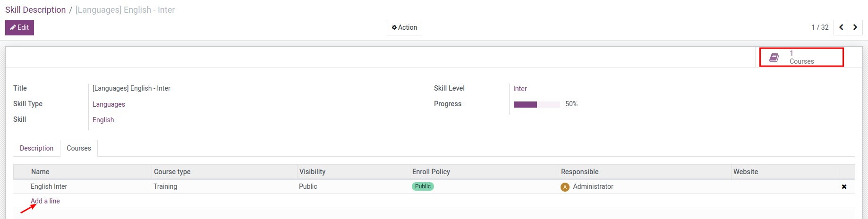Click the Edit pencil button

click(x=19, y=27)
